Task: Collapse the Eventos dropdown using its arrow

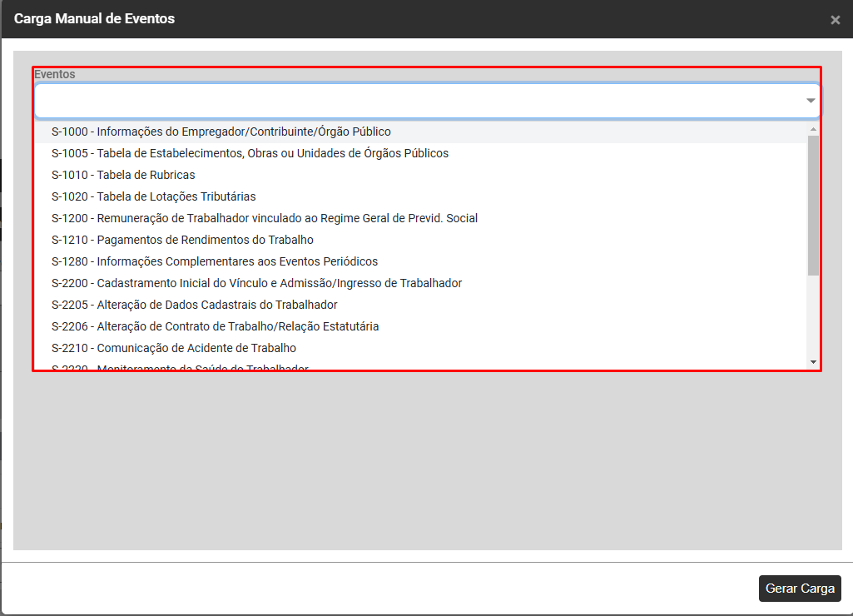Action: pos(810,101)
